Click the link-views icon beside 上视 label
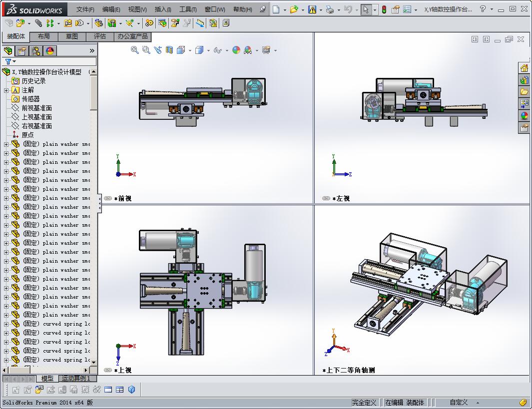 tap(108, 370)
